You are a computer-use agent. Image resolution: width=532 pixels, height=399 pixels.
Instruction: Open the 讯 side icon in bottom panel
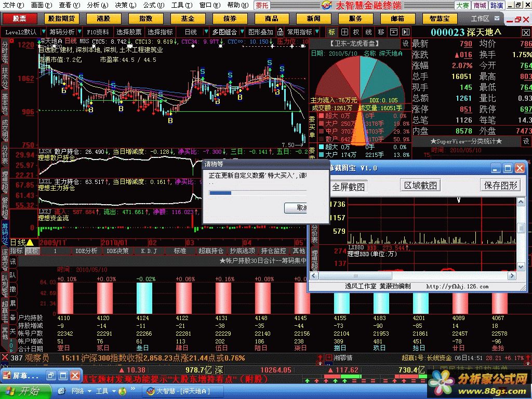[x=12, y=262]
